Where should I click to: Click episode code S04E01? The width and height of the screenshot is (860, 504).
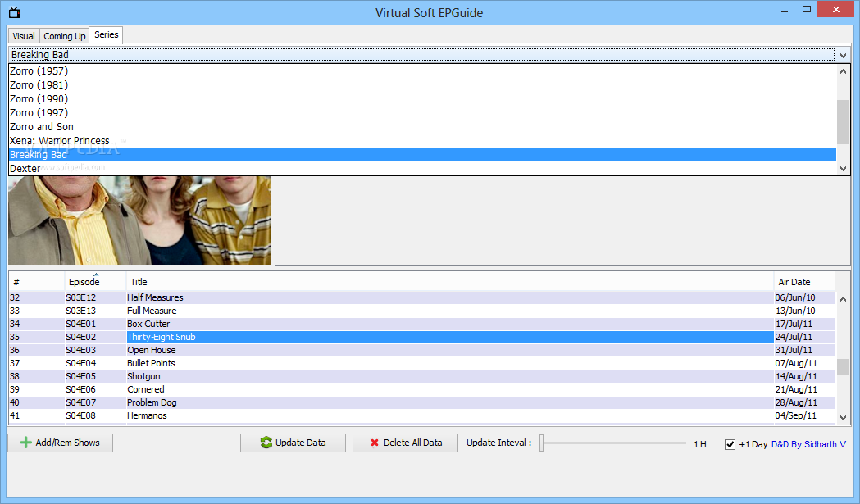coord(80,325)
